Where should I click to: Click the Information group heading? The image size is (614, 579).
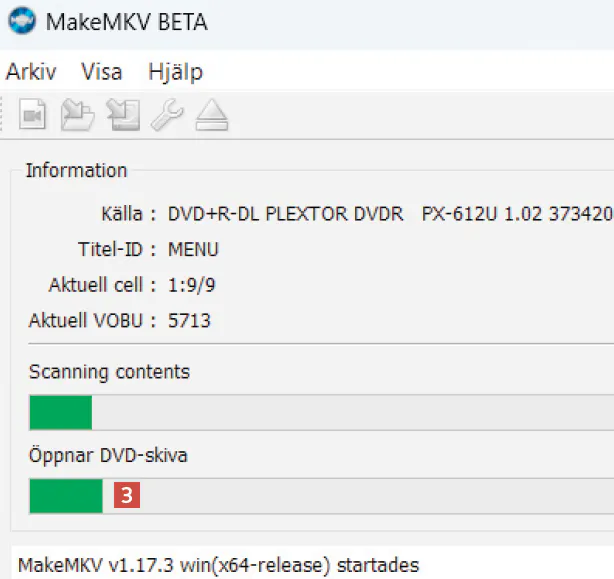click(76, 170)
